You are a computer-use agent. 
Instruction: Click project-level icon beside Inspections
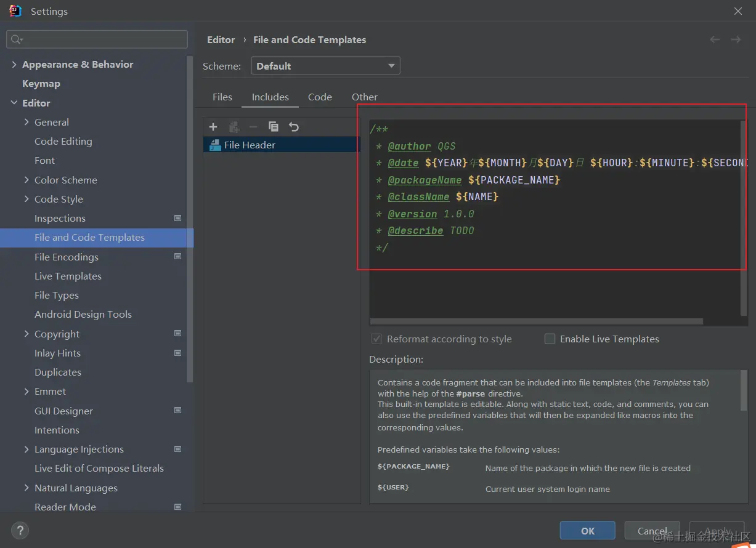point(178,218)
